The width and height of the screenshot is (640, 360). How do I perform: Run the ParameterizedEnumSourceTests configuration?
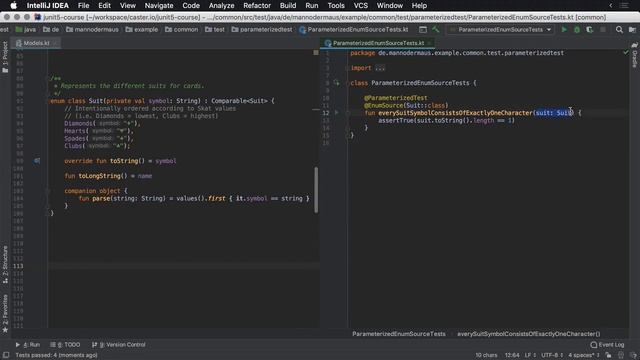click(x=564, y=29)
